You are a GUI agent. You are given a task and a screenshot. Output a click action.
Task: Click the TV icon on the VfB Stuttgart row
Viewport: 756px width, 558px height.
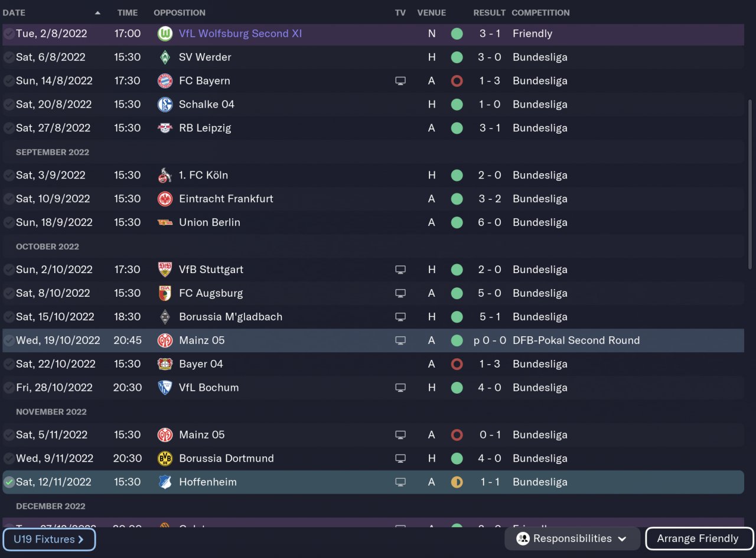coord(400,270)
